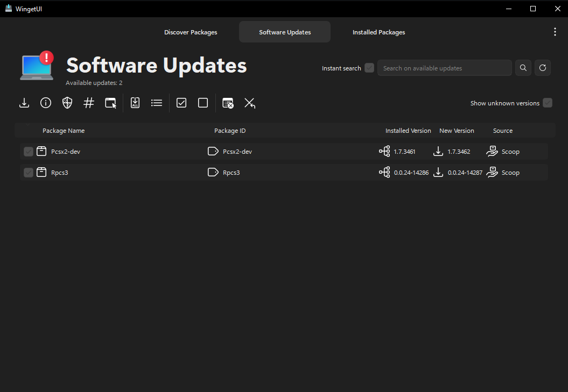
Task: Click new version 1.7.3462
Action: (459, 152)
